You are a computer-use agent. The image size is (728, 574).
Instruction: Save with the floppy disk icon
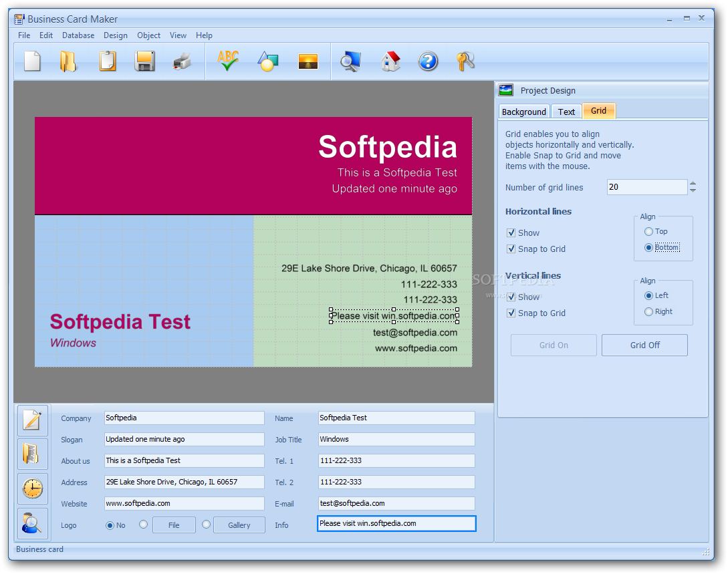pos(144,61)
